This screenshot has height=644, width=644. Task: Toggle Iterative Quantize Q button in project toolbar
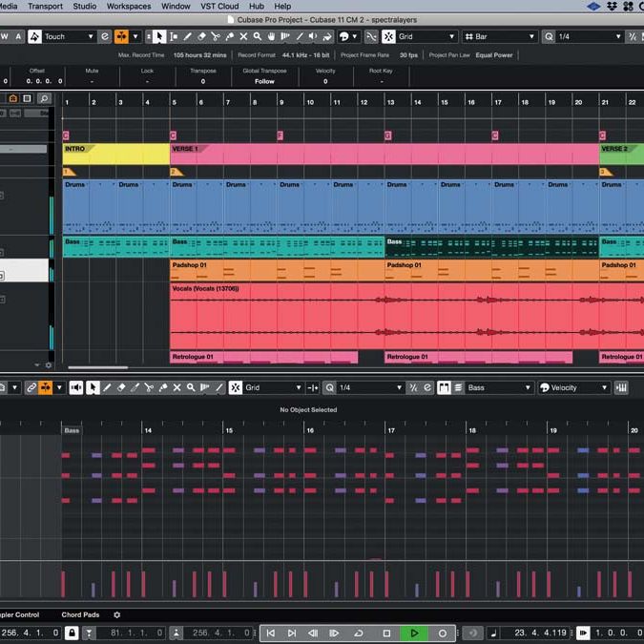pyautogui.click(x=550, y=36)
